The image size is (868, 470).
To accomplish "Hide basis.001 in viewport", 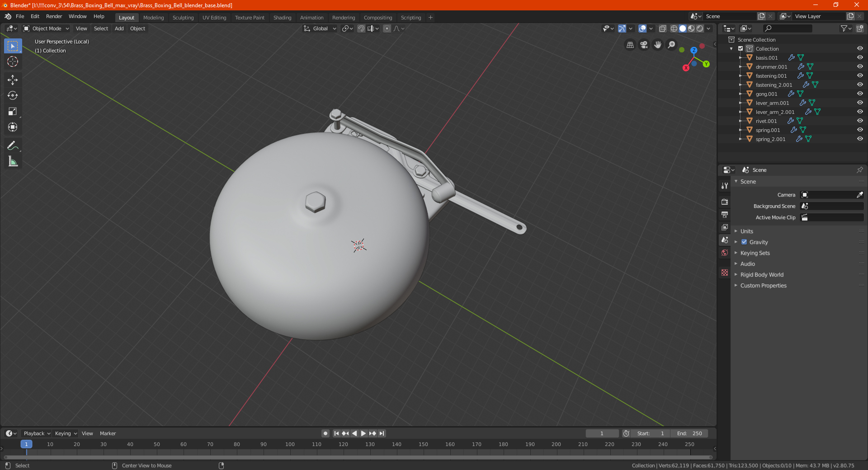I will point(860,58).
